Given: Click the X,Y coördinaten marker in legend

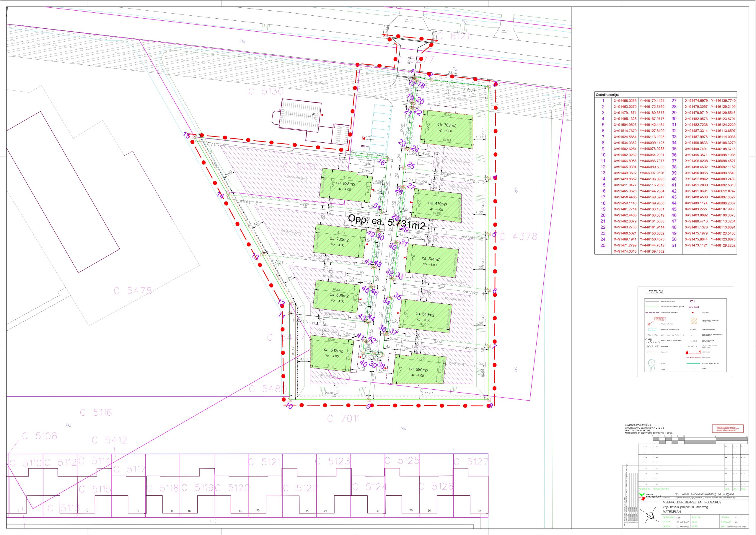Looking at the screenshot, I should tap(656, 321).
